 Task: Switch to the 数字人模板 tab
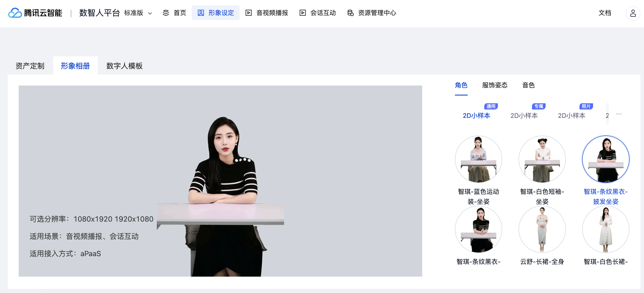tap(124, 66)
